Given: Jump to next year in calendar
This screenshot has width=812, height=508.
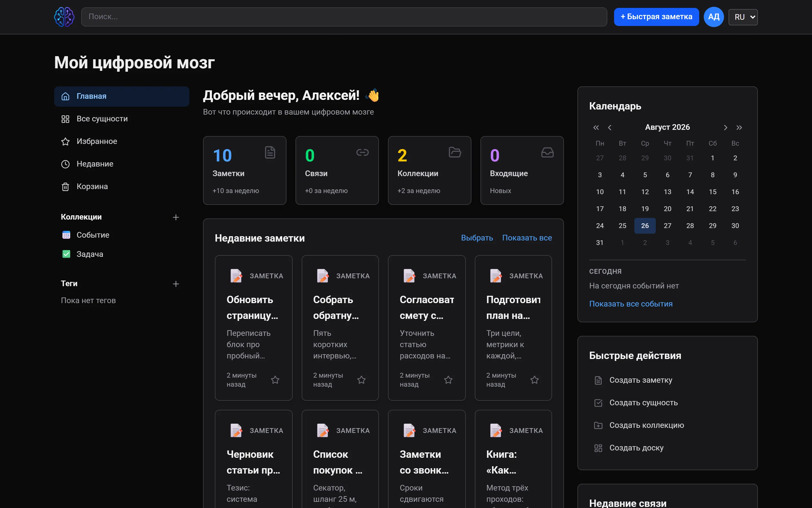Looking at the screenshot, I should pos(739,127).
